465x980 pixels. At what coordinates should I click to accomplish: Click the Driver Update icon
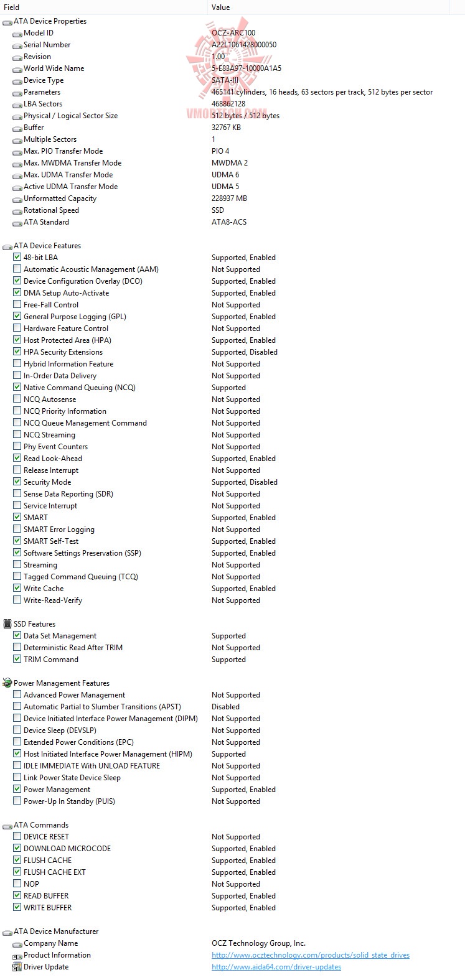tap(17, 967)
